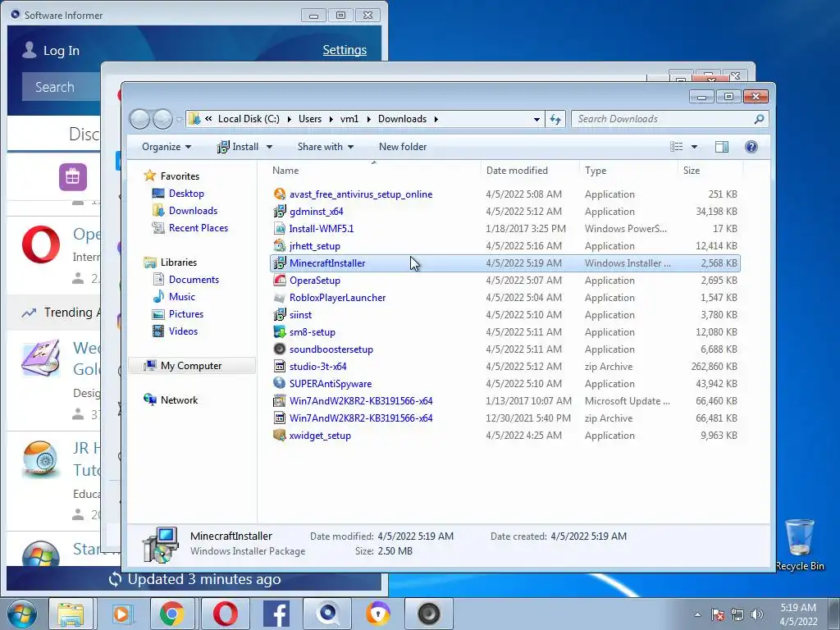This screenshot has height=630, width=840.
Task: Select the jrhett_setup file icon
Action: pos(279,246)
